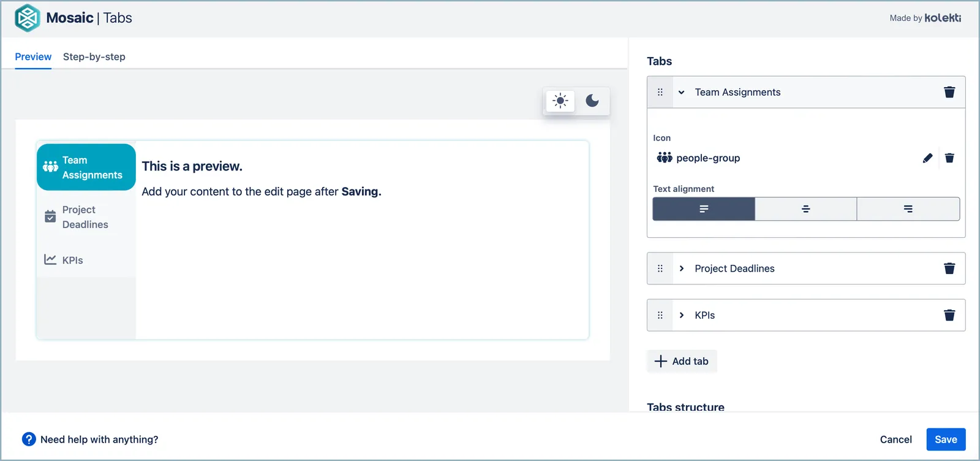This screenshot has width=980, height=461.
Task: Save the tabs configuration
Action: click(946, 440)
